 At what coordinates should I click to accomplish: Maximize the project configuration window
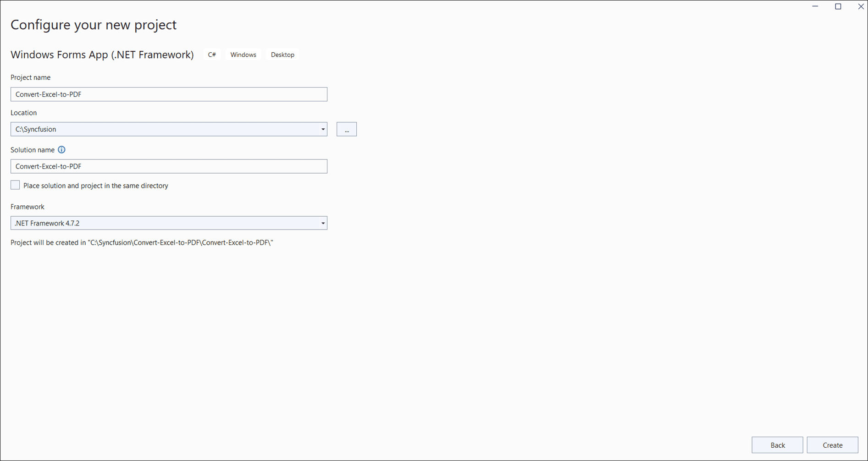(838, 6)
